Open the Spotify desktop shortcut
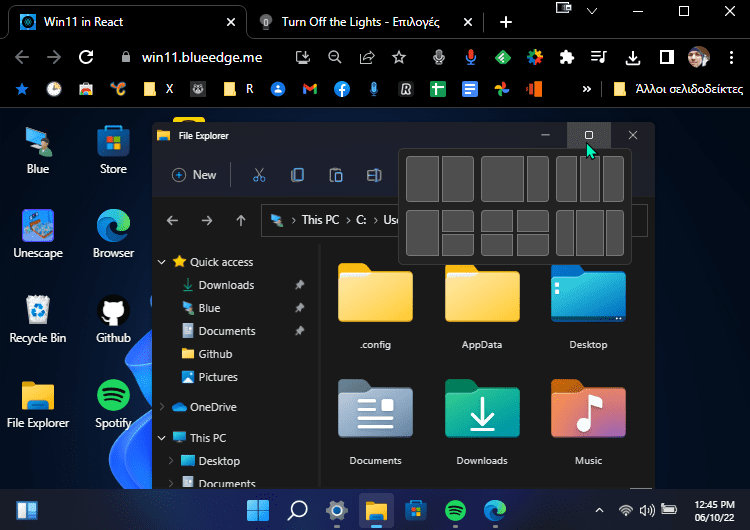The image size is (750, 530). pyautogui.click(x=113, y=405)
